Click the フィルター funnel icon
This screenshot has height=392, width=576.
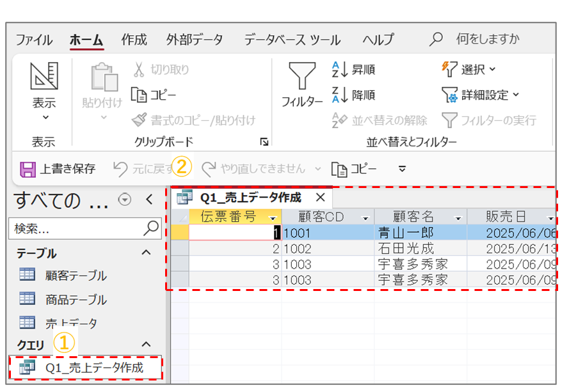301,77
